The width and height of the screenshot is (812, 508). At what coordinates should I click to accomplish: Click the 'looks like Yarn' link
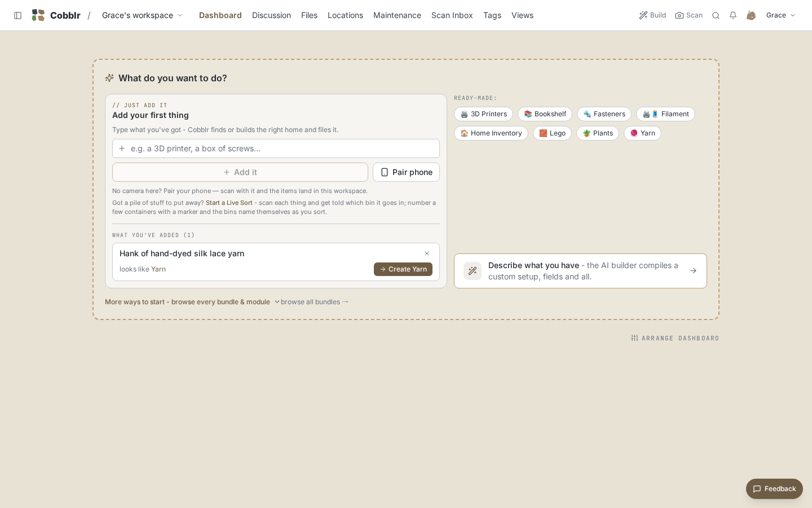tap(158, 269)
